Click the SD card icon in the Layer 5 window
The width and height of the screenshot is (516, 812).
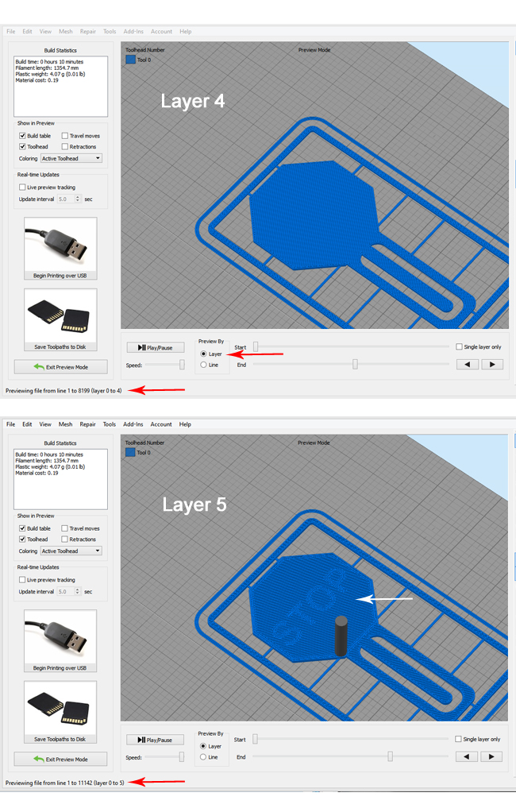[60, 706]
